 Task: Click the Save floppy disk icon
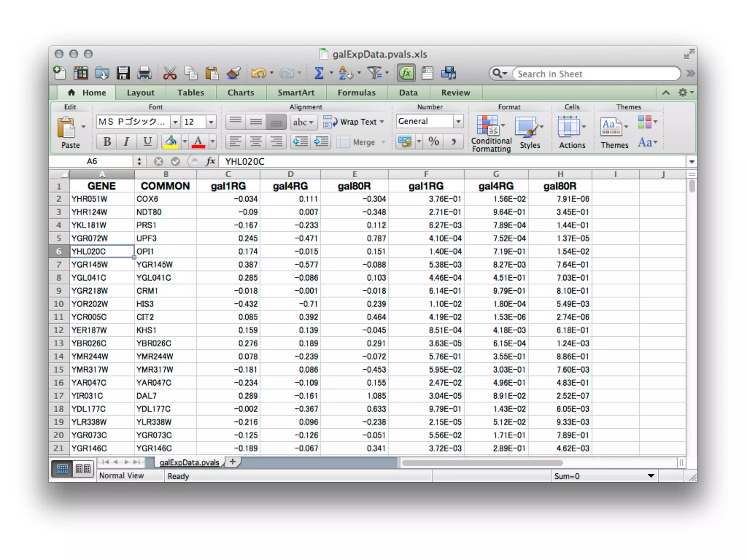click(x=123, y=73)
